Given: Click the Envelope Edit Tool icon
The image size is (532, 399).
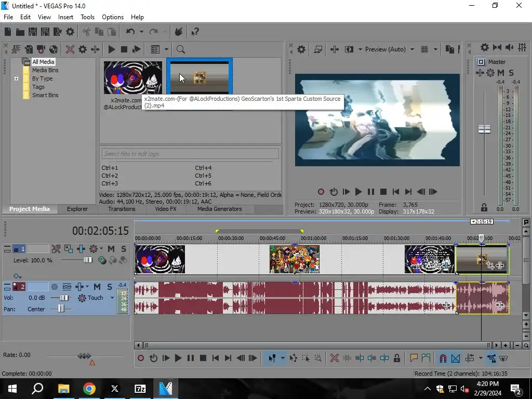Looking at the screenshot, I should tap(294, 358).
